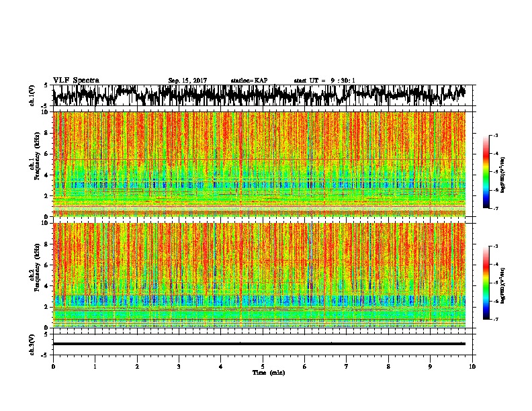Click the ch.1 "Frequency (kHz)" axis label
This screenshot has width=532, height=411.
(37, 156)
